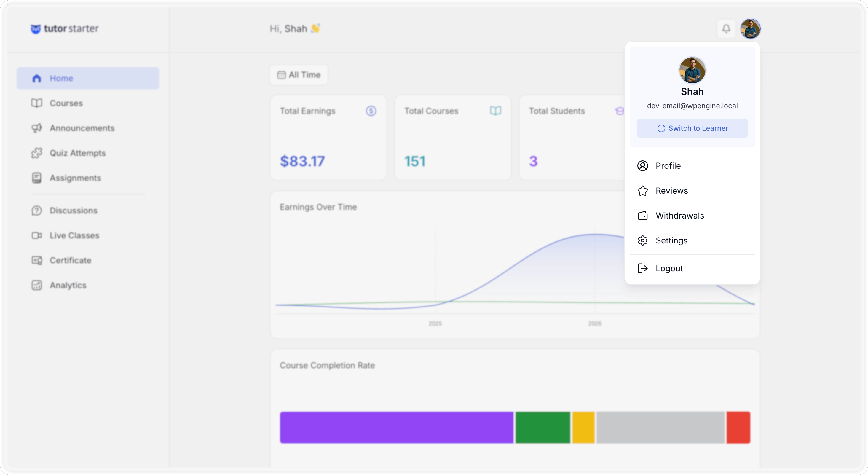Click the Announcements megaphone icon

click(x=37, y=128)
